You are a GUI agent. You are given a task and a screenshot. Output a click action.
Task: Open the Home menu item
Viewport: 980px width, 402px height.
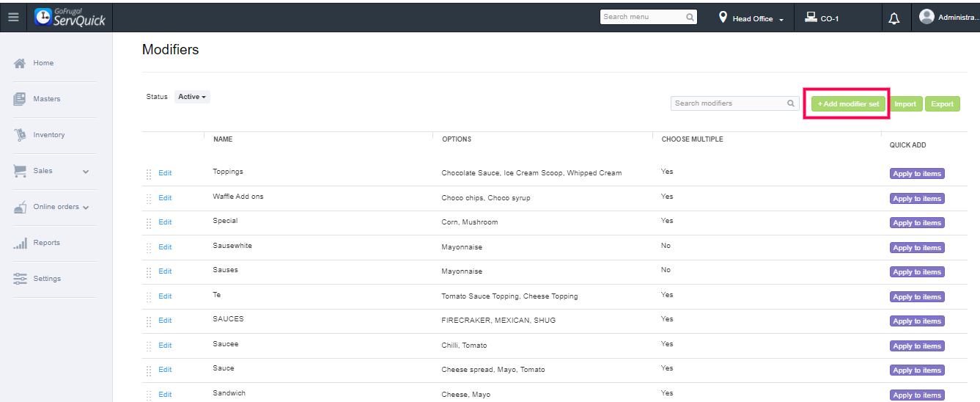click(43, 63)
